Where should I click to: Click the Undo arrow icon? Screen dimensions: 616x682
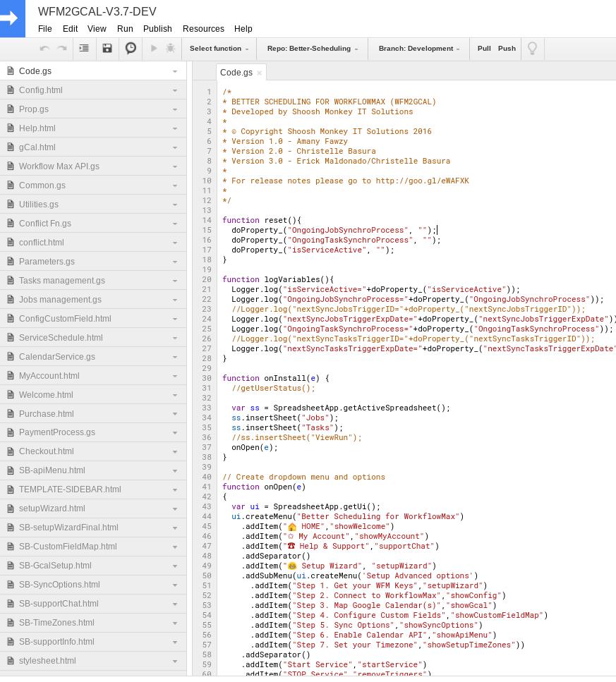[44, 49]
